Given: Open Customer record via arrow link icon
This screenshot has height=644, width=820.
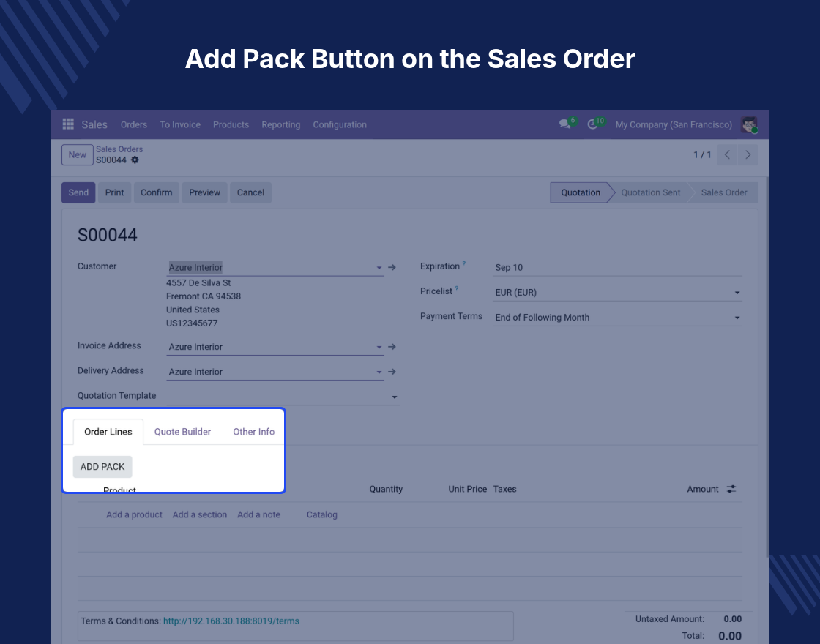Looking at the screenshot, I should pyautogui.click(x=392, y=267).
